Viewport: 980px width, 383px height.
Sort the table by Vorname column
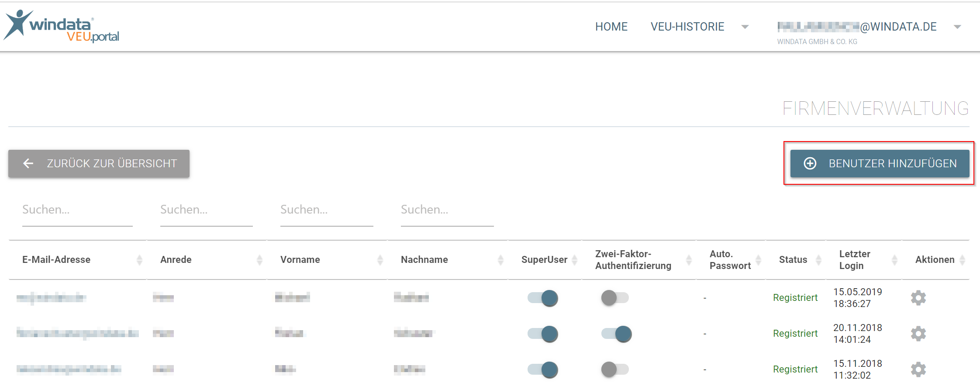(x=380, y=260)
